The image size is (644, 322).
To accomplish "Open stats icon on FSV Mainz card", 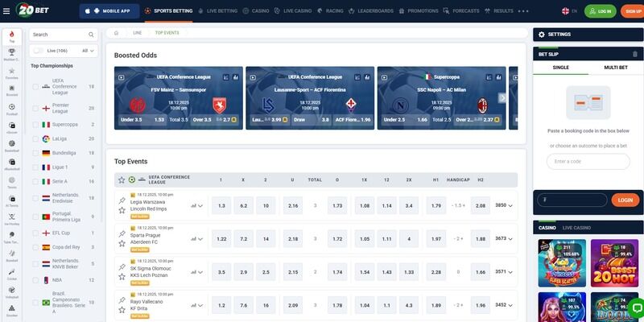I will pos(235,77).
